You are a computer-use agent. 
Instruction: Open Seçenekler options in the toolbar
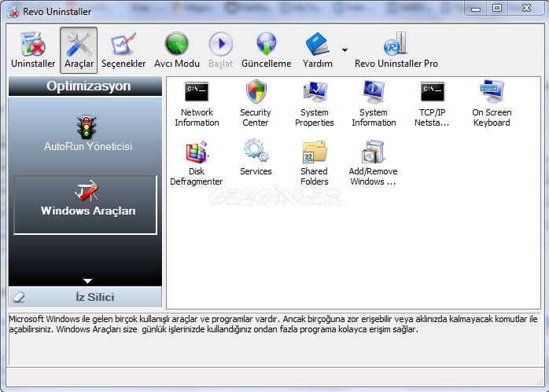click(x=123, y=50)
